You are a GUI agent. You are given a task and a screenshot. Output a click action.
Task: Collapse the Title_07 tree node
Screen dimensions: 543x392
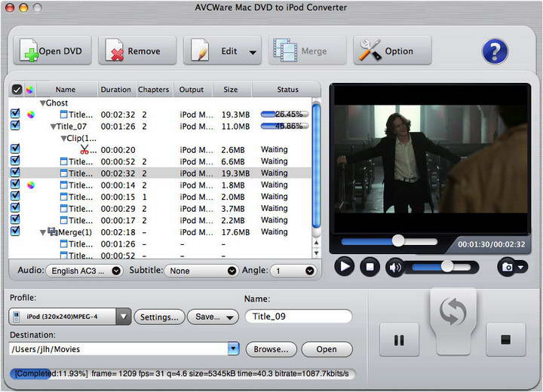(x=53, y=127)
